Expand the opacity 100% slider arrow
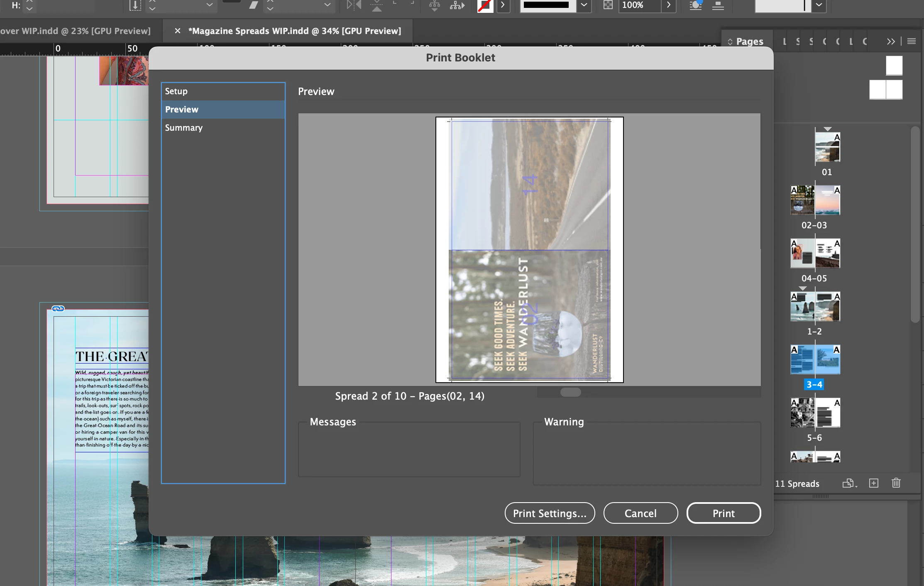 (668, 5)
